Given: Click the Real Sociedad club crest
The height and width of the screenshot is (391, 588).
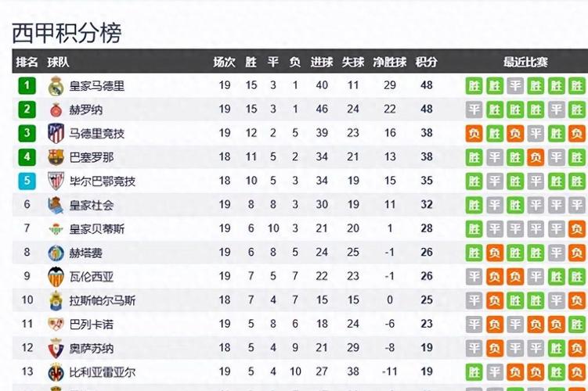Looking at the screenshot, I should pos(56,205).
